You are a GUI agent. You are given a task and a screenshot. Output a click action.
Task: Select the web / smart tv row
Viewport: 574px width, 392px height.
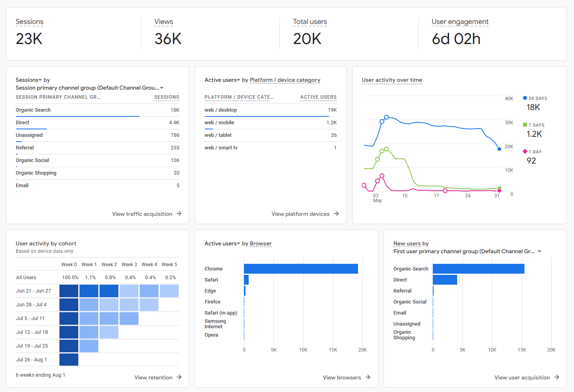(x=271, y=148)
